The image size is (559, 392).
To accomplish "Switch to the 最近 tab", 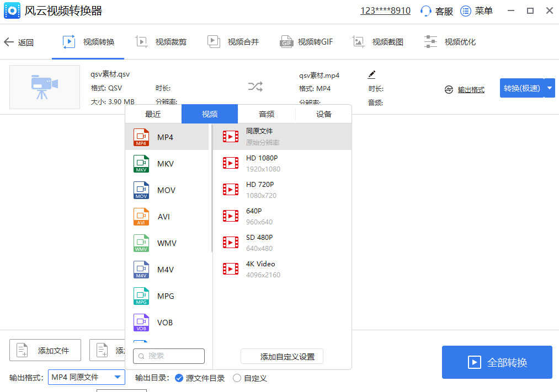I will [x=153, y=114].
